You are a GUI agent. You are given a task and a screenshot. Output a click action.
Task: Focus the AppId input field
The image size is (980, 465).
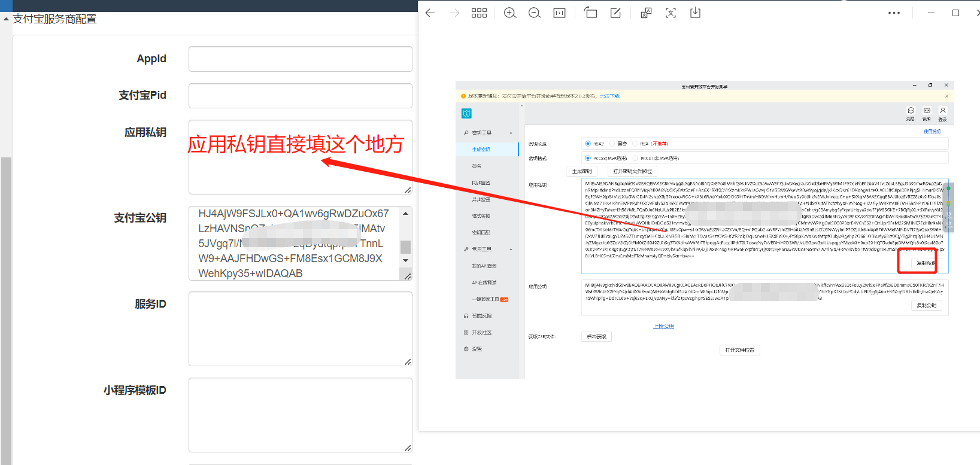click(301, 59)
